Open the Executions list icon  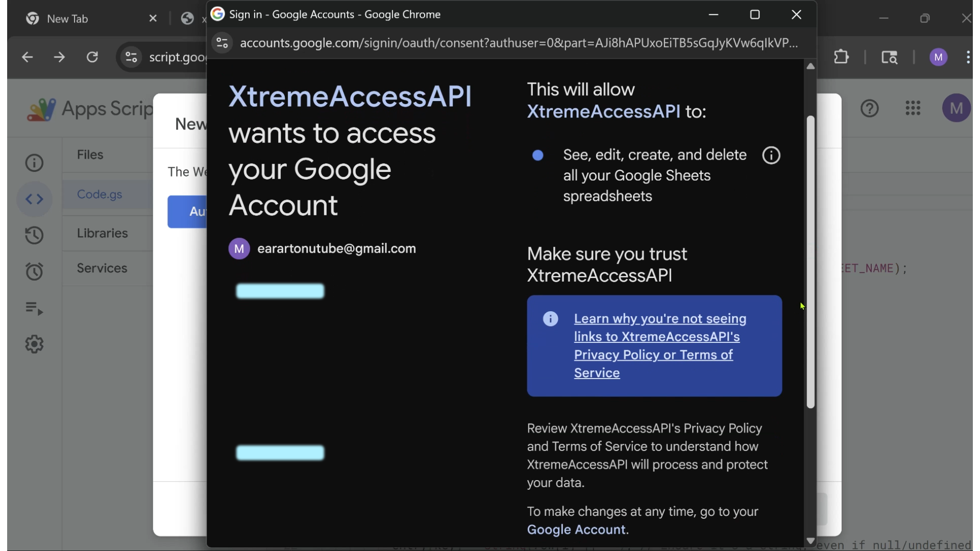click(x=34, y=308)
